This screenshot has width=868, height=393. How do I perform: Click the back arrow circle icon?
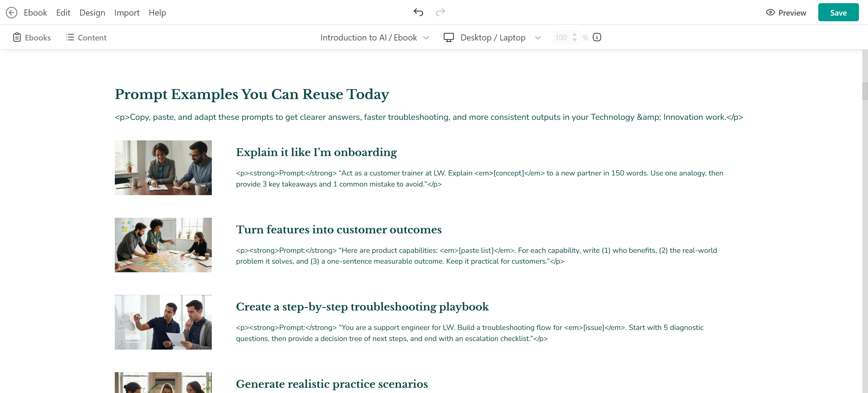click(12, 12)
